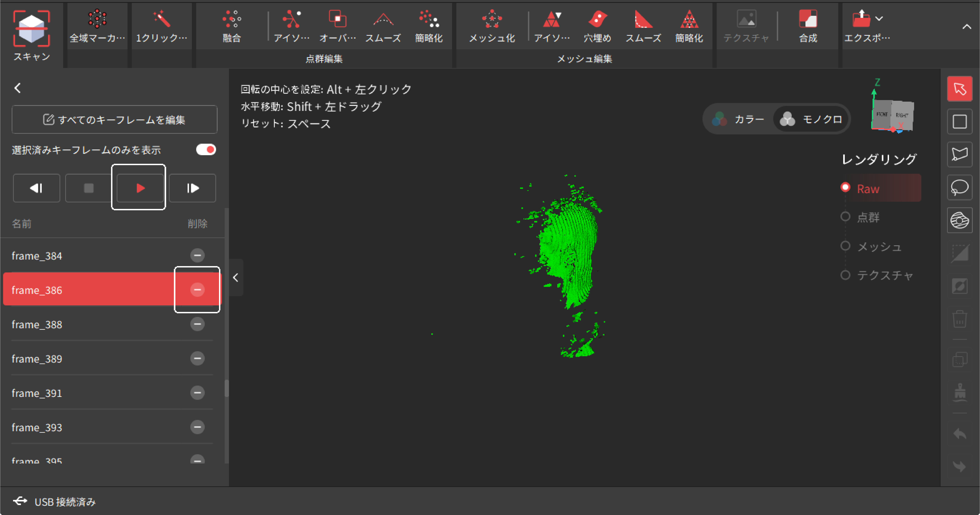
Task: Stop keyframe playback
Action: tap(89, 188)
